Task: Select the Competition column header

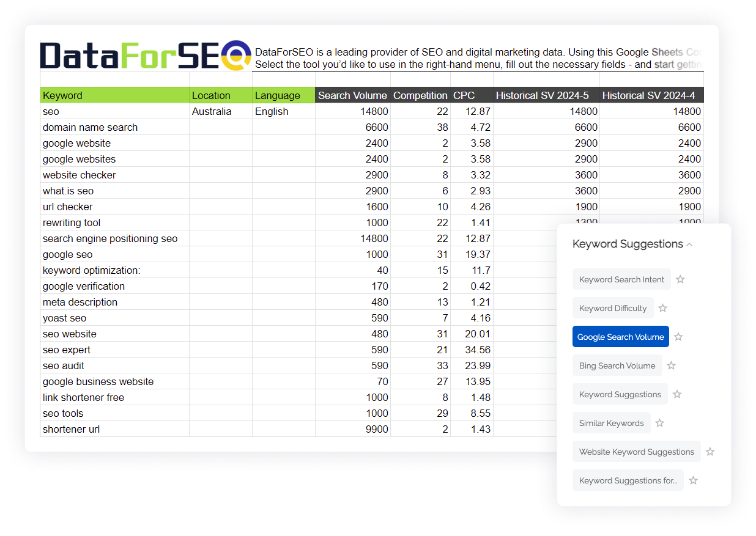Action: [x=420, y=95]
